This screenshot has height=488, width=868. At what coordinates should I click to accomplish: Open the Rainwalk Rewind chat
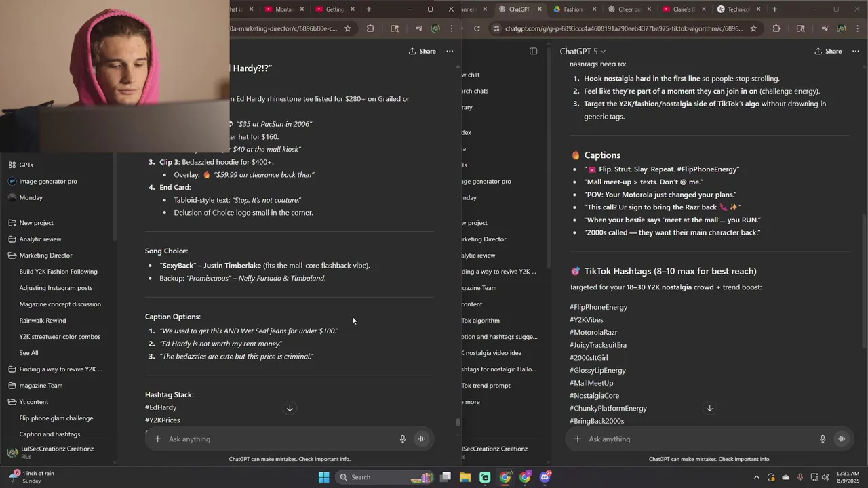click(43, 321)
